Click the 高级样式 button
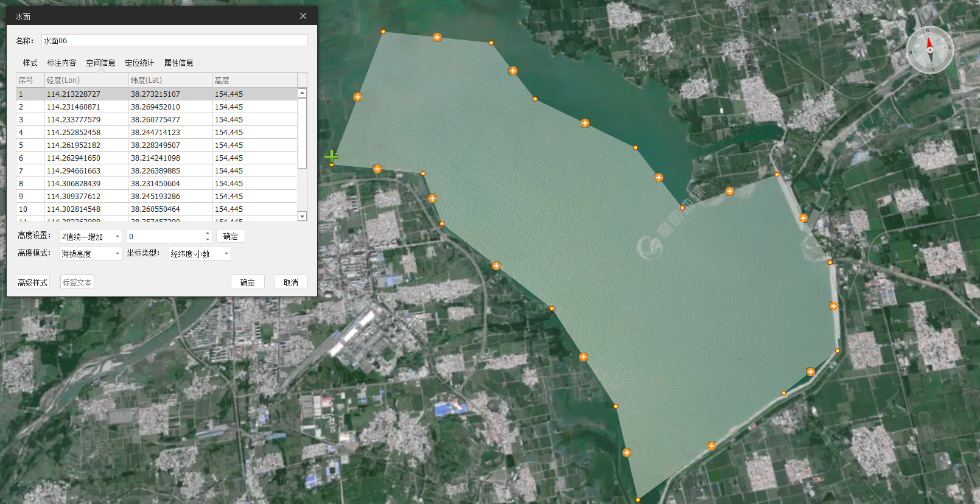This screenshot has height=504, width=980. (32, 282)
